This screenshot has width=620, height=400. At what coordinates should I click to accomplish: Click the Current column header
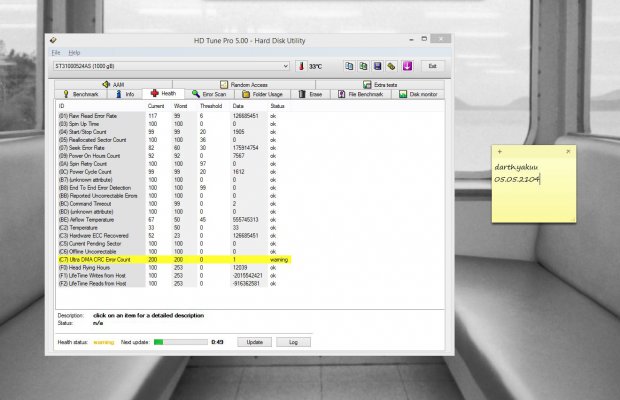click(x=156, y=106)
